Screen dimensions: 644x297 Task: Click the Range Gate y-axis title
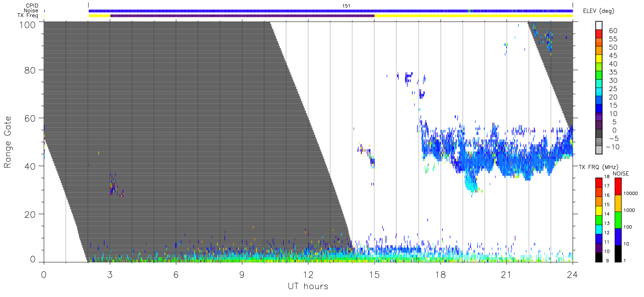point(8,142)
